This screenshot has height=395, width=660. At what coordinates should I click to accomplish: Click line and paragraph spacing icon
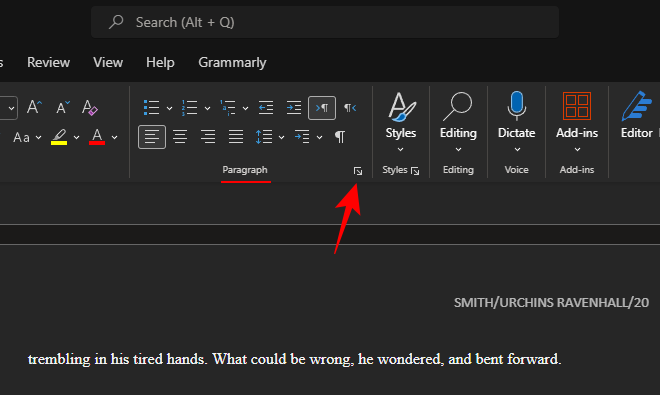point(264,137)
